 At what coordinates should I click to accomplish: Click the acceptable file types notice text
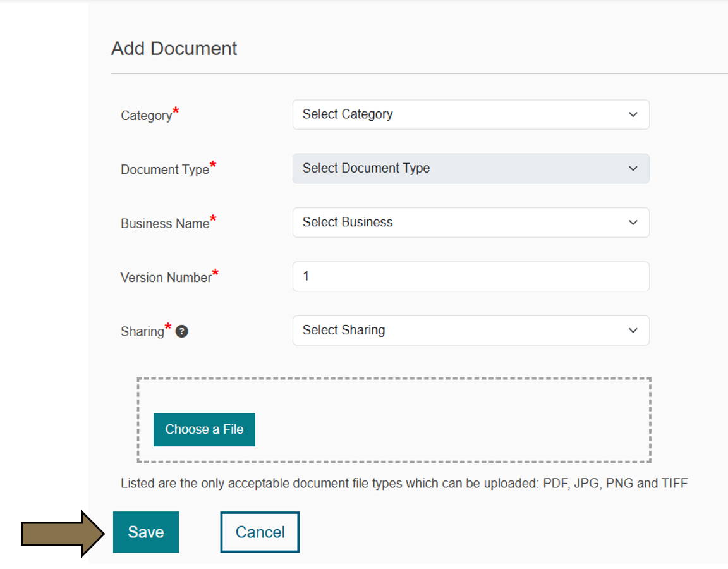click(x=404, y=483)
